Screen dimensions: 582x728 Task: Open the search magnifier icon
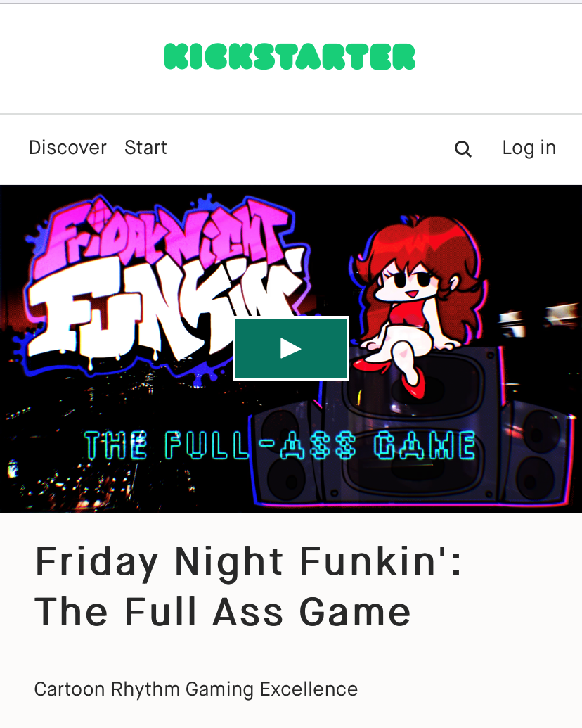tap(463, 149)
